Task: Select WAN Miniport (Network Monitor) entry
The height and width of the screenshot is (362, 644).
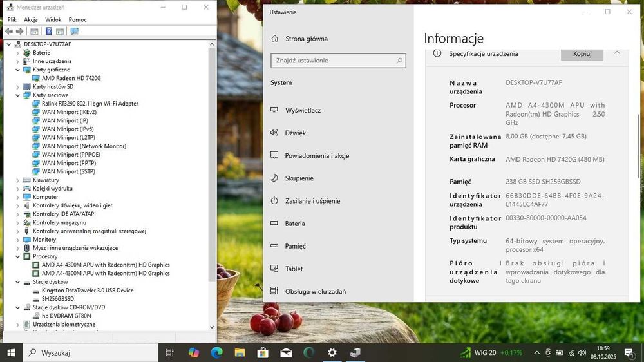Action: (x=84, y=146)
